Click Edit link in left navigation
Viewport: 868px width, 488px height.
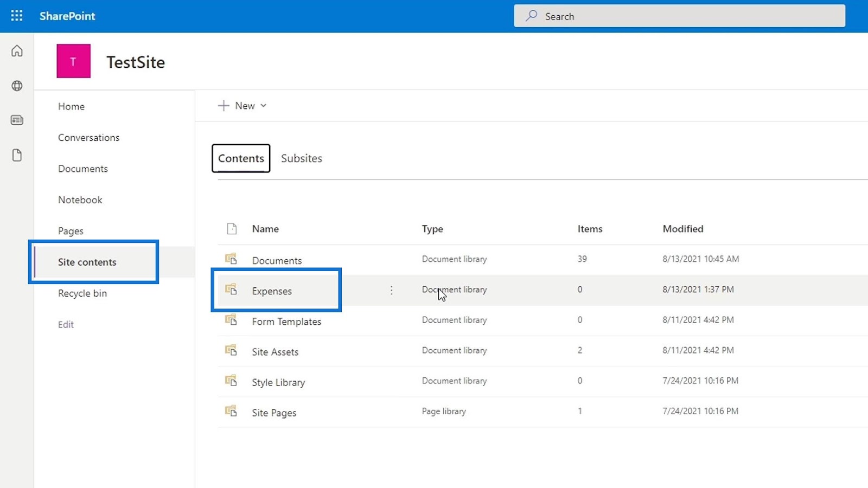pos(66,324)
